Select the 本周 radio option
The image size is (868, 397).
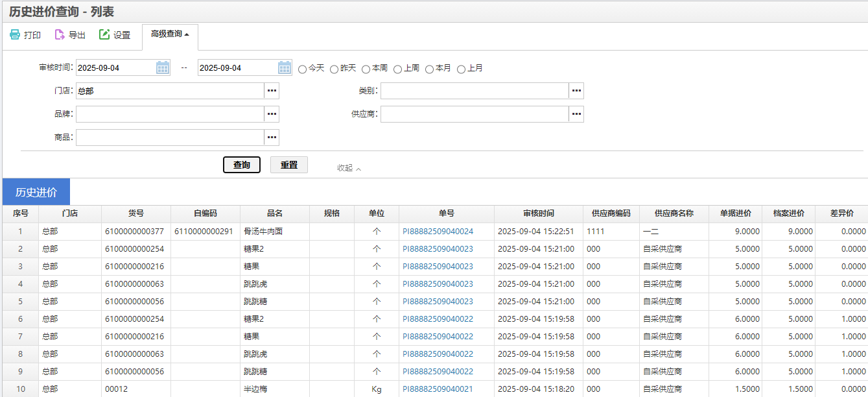coord(366,69)
